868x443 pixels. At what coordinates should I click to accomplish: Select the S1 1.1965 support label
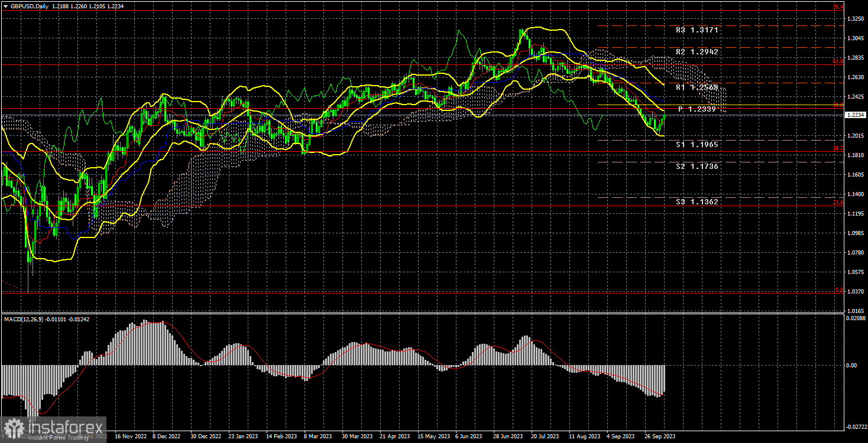[697, 144]
